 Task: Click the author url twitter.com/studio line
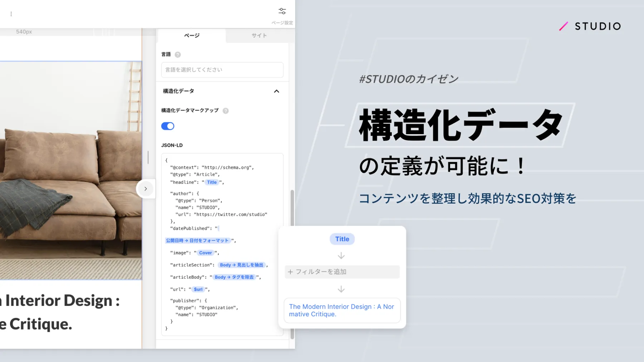(x=221, y=215)
